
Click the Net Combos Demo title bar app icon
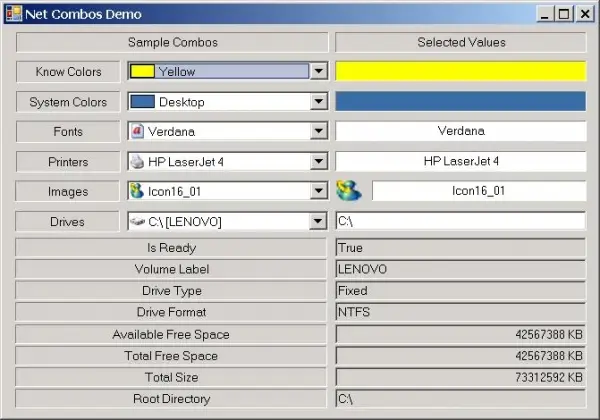tap(14, 14)
